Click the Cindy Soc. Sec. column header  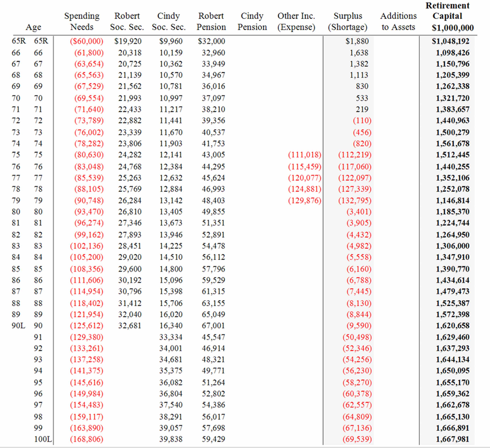tap(169, 21)
